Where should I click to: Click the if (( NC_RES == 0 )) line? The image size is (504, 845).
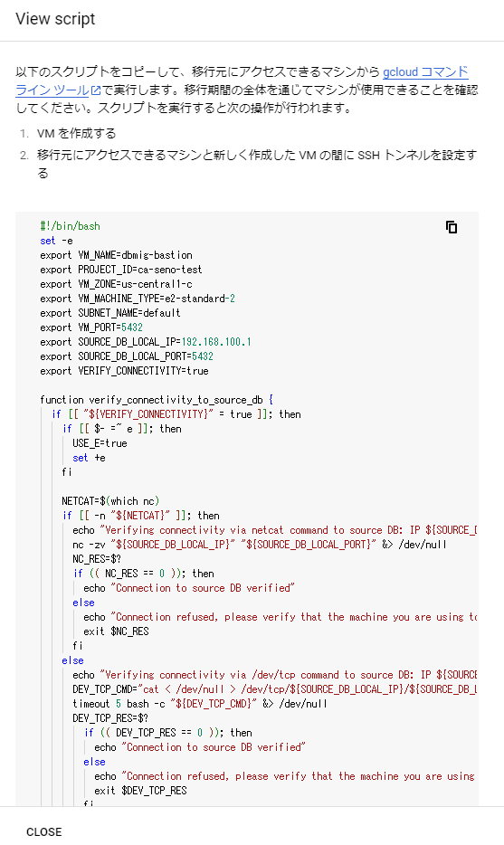click(143, 574)
